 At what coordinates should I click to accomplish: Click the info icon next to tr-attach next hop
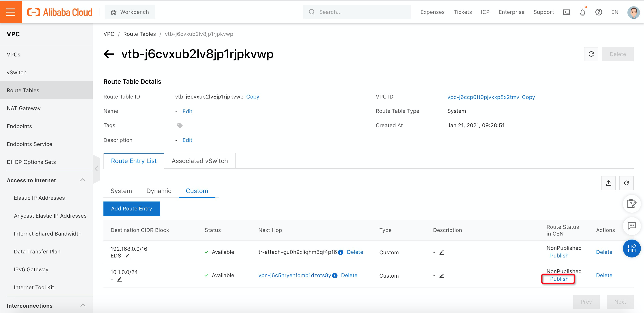tap(341, 253)
